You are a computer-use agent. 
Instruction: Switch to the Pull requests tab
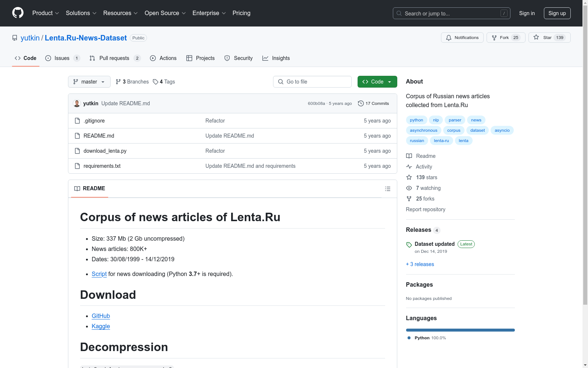[115, 58]
